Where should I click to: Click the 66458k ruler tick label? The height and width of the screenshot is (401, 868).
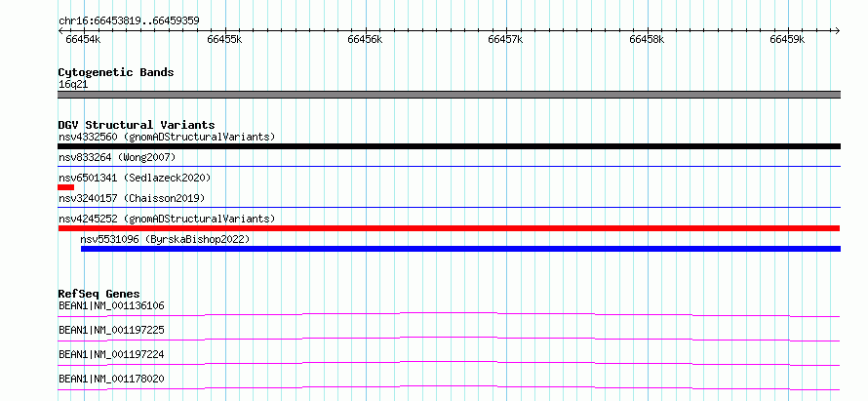[647, 39]
